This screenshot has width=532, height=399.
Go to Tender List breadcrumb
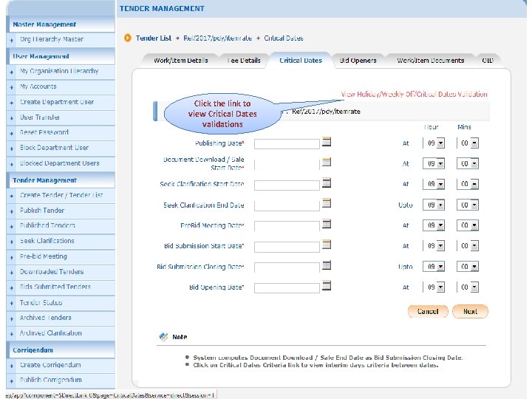click(154, 38)
